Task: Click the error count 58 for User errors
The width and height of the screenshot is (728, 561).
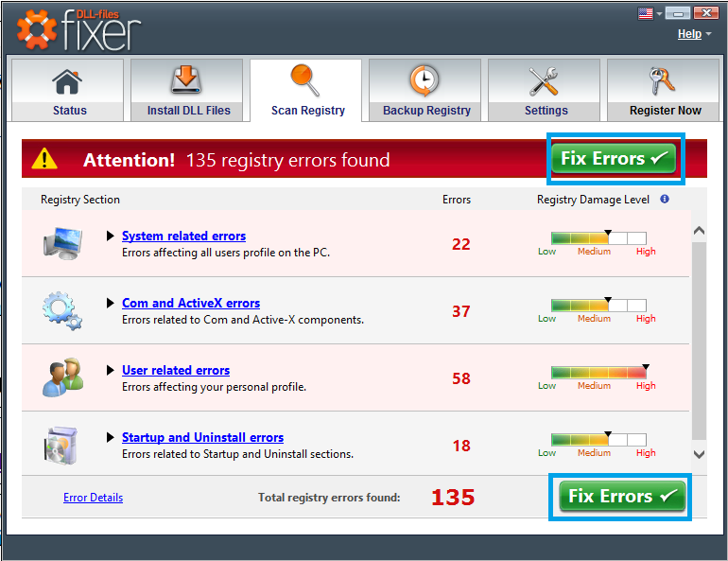Action: [x=461, y=378]
